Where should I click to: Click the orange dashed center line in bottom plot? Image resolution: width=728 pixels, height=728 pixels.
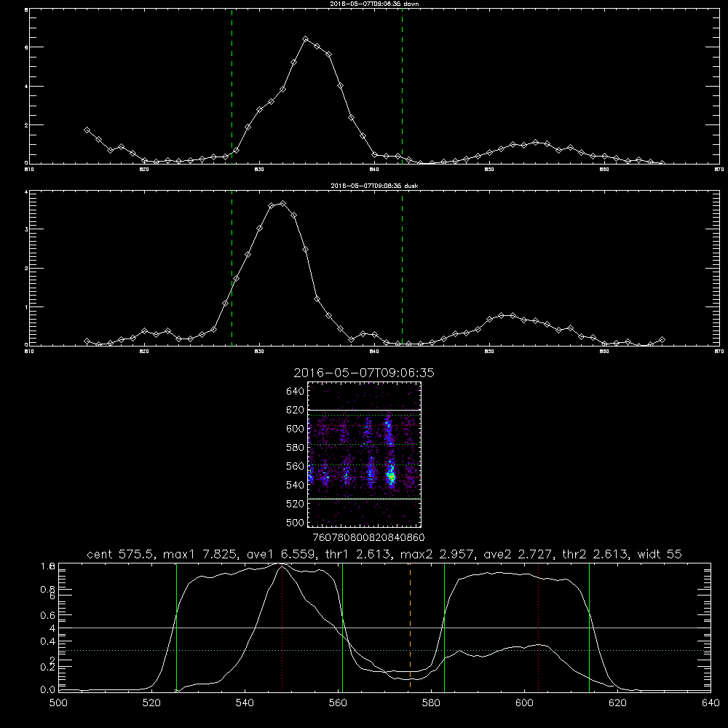pyautogui.click(x=410, y=627)
